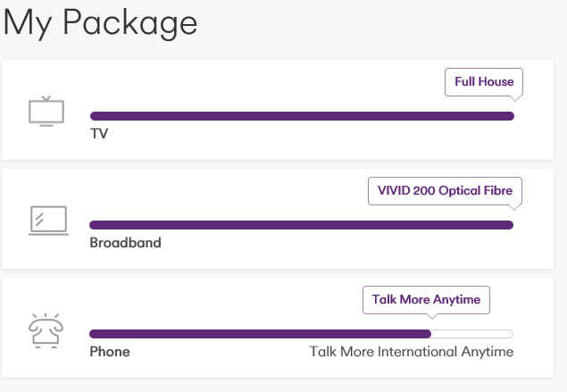
Task: Click the ringing telephone icon
Action: coord(46,331)
